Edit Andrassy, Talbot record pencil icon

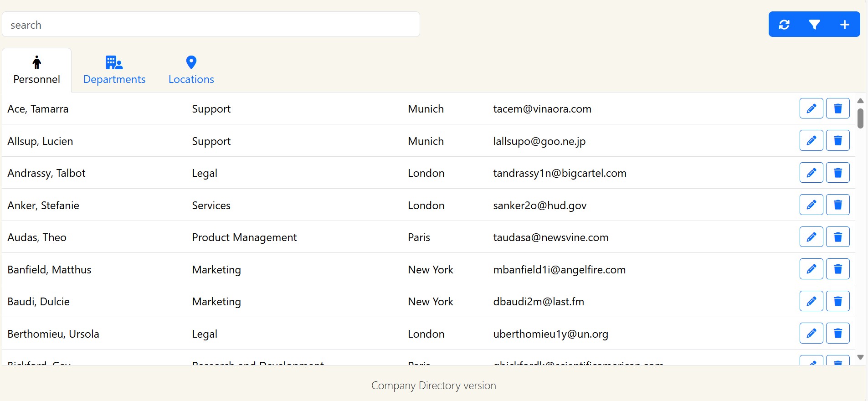click(811, 173)
